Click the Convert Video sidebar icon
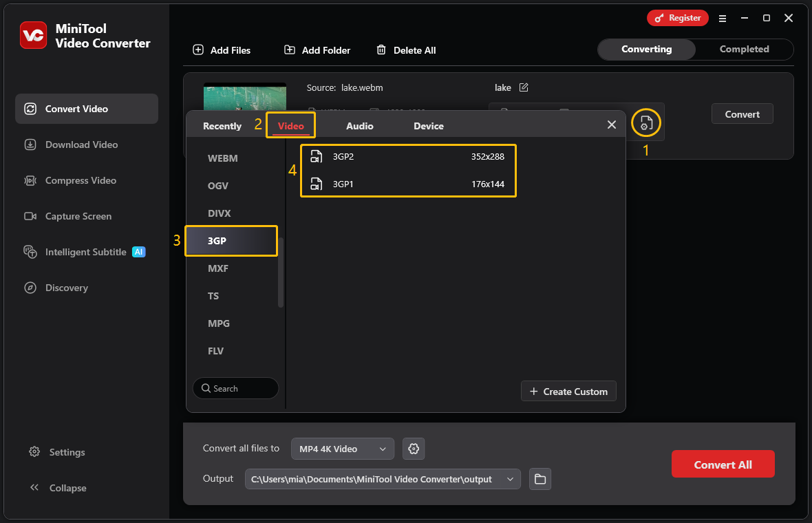812x523 pixels. [x=30, y=109]
